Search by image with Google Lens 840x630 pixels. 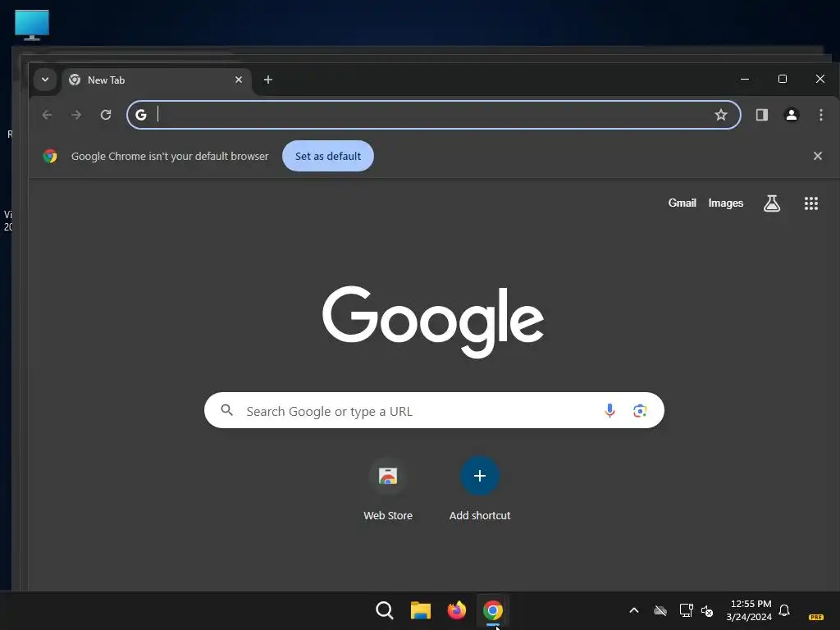pos(640,411)
